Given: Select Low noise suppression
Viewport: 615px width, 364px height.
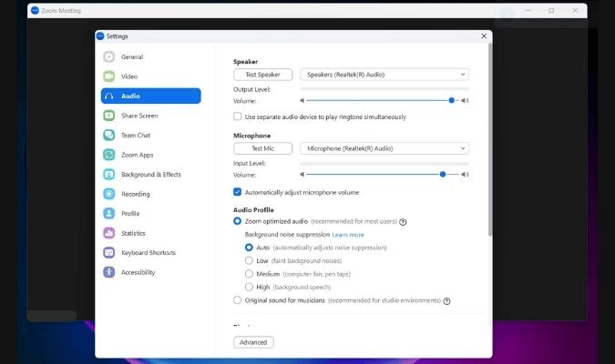Looking at the screenshot, I should (249, 260).
